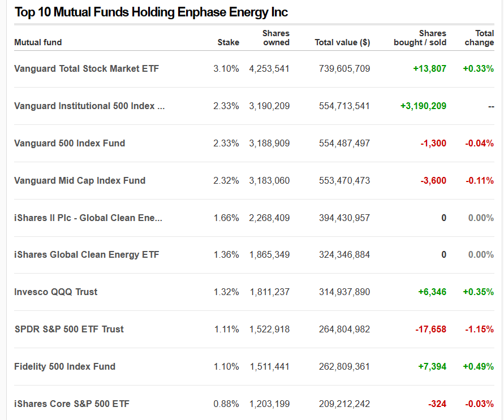Click shares owned value 3,183,060
This screenshot has width=504, height=420.
coord(269,180)
